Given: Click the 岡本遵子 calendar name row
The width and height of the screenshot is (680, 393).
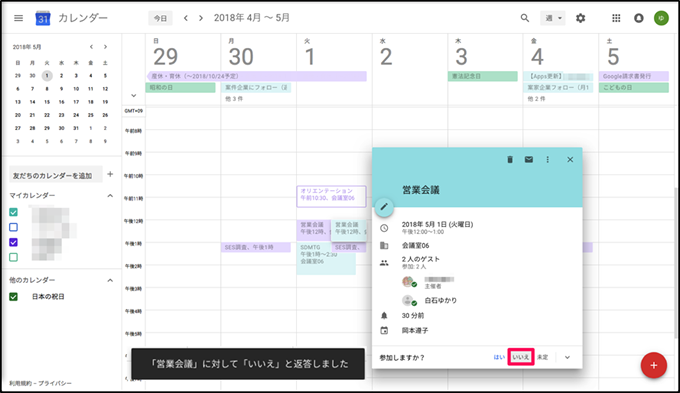Looking at the screenshot, I should click(x=415, y=331).
